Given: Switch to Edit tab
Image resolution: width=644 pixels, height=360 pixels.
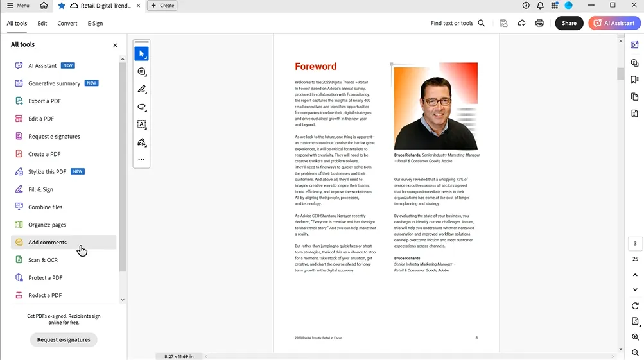Looking at the screenshot, I should 42,23.
